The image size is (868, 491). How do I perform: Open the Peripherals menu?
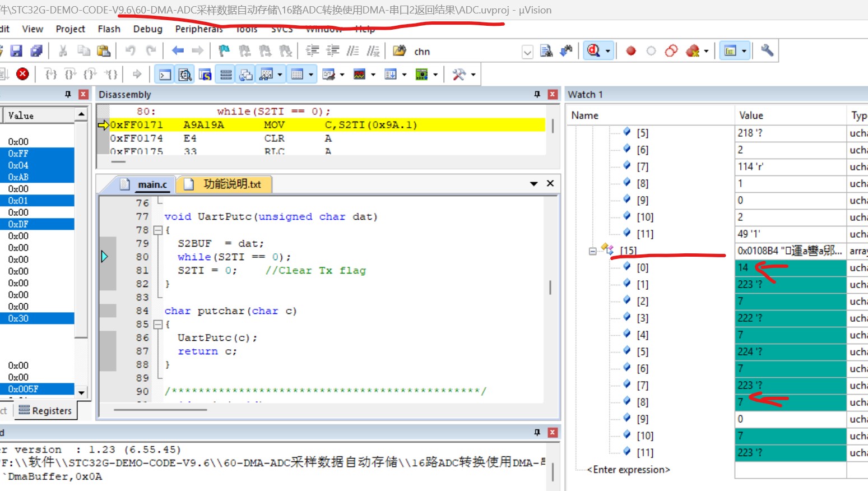(199, 29)
